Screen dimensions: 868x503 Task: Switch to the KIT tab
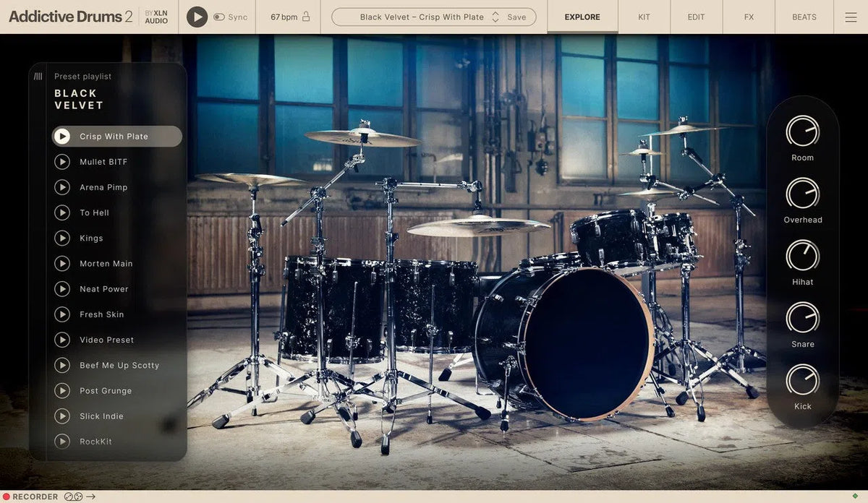click(x=644, y=17)
